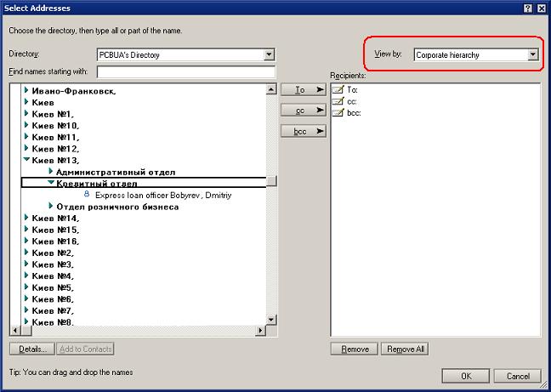Confirm selection with OK button

coord(468,376)
